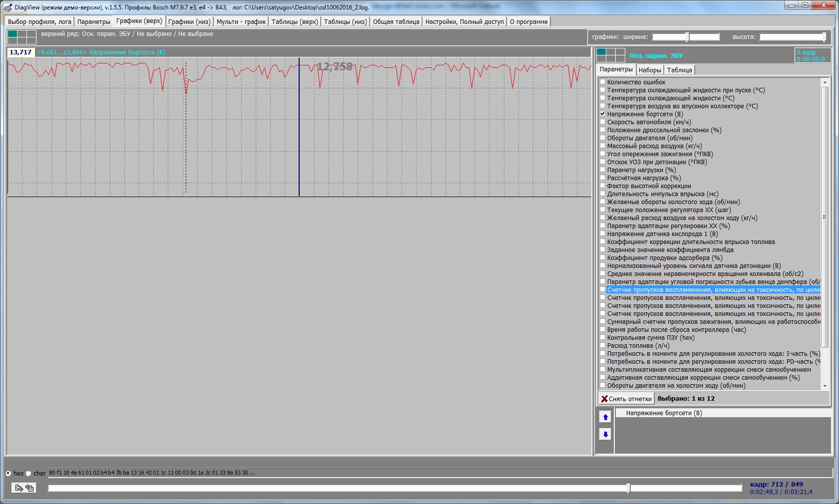This screenshot has height=504, width=839.
Task: Click the 13,717 current value box
Action: [x=20, y=52]
